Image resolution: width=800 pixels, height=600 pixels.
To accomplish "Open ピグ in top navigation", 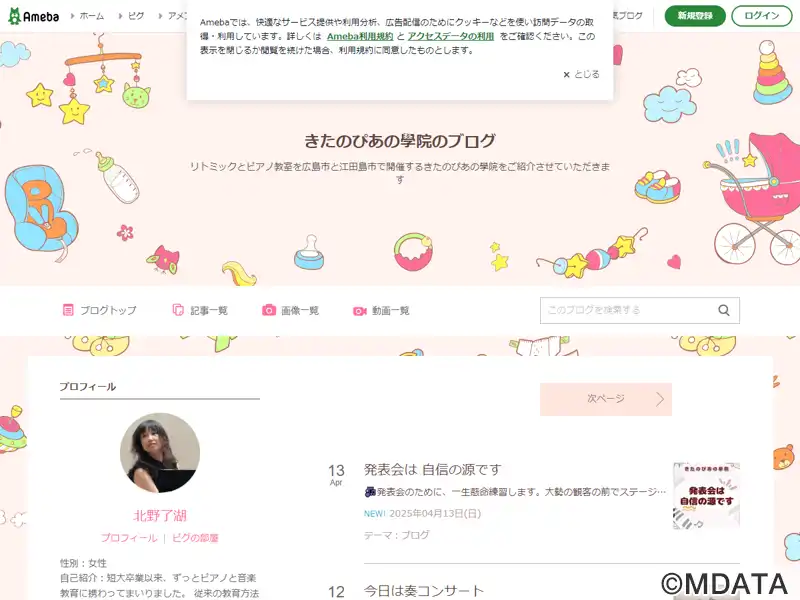I will pos(136,16).
